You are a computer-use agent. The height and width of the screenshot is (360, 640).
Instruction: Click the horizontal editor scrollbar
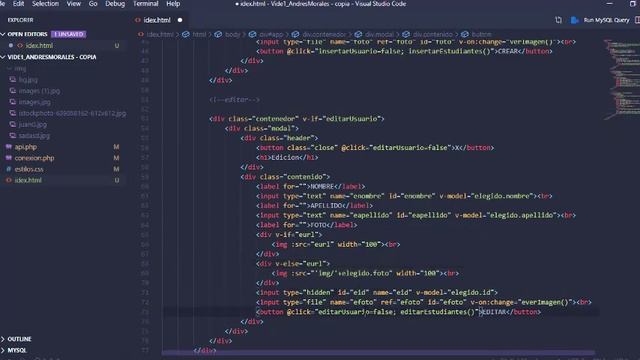point(378,353)
